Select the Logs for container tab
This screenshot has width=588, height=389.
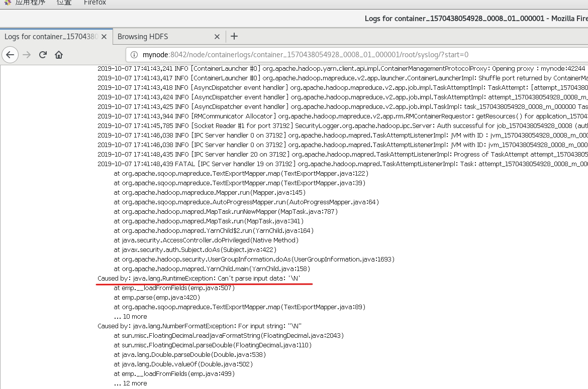(x=50, y=36)
